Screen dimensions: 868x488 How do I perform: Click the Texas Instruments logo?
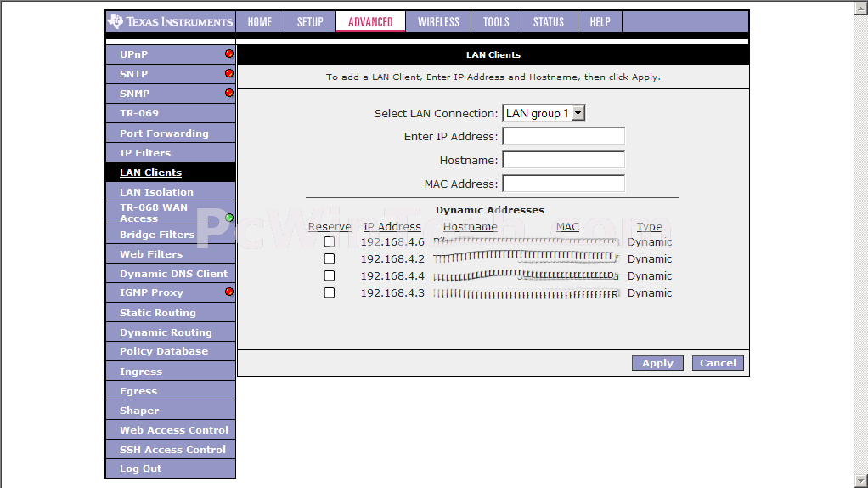(171, 21)
